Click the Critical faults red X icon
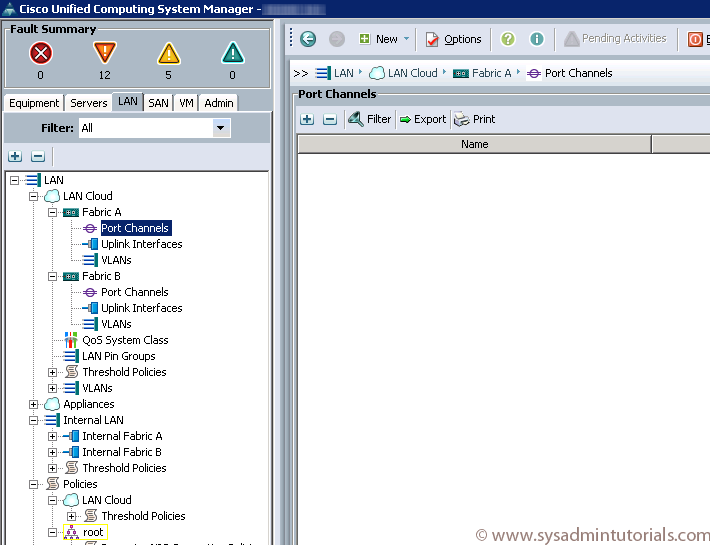Screen dimensions: 710x545 click(x=41, y=53)
